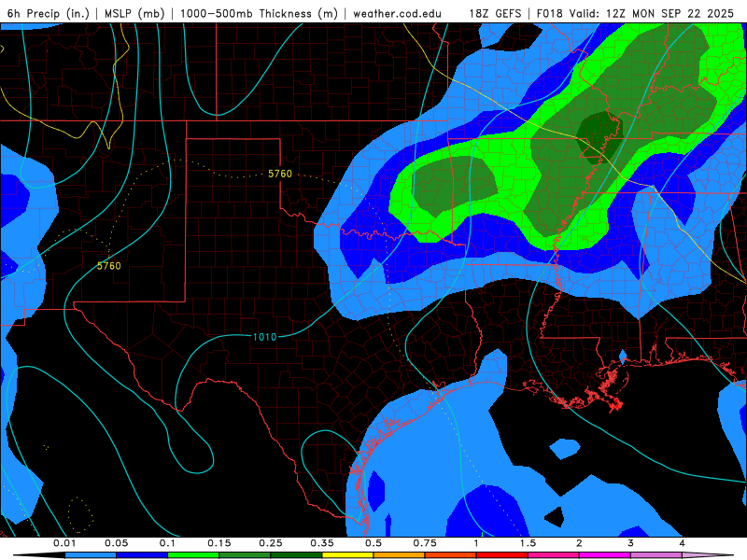
Task: Click the '18Z GEFS' model run label
Action: [x=496, y=13]
